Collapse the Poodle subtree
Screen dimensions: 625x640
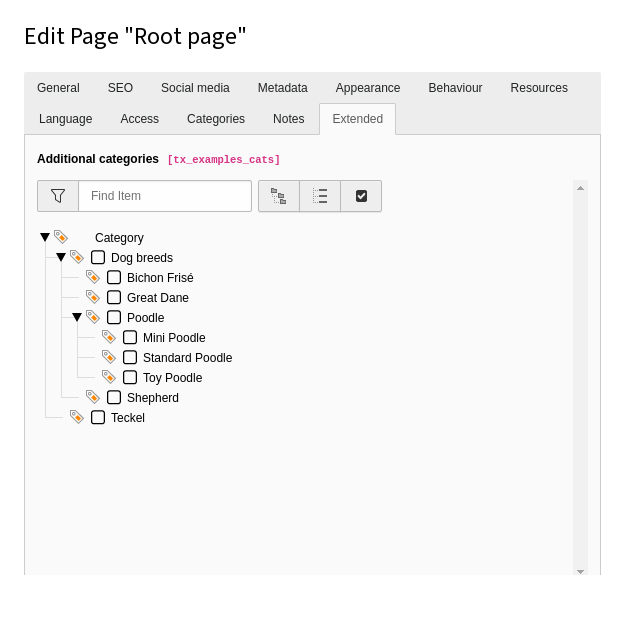pos(77,317)
